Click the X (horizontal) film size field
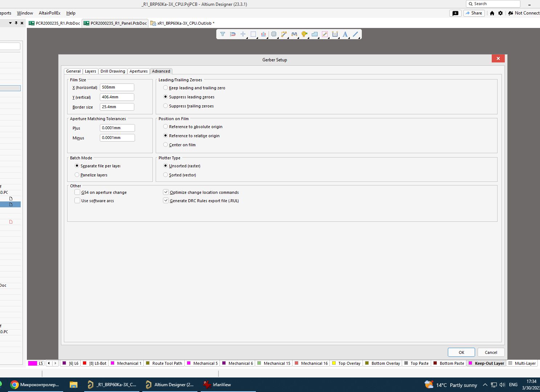Viewport: 540px width, 392px height. coord(117,87)
